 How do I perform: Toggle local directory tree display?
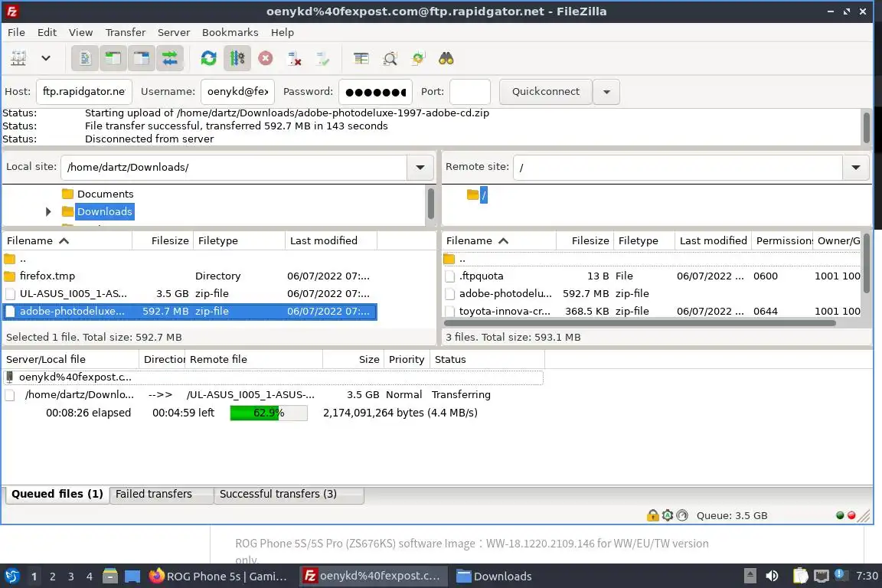[x=113, y=58]
